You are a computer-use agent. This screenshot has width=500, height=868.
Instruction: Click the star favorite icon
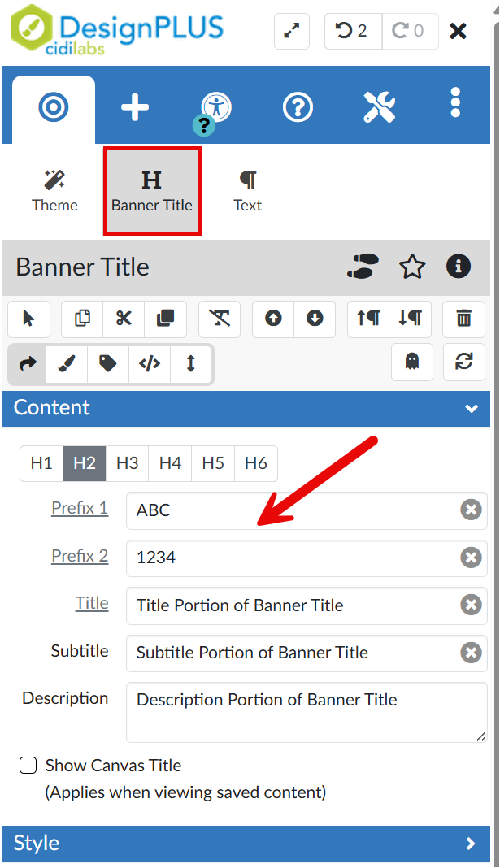[x=412, y=267]
